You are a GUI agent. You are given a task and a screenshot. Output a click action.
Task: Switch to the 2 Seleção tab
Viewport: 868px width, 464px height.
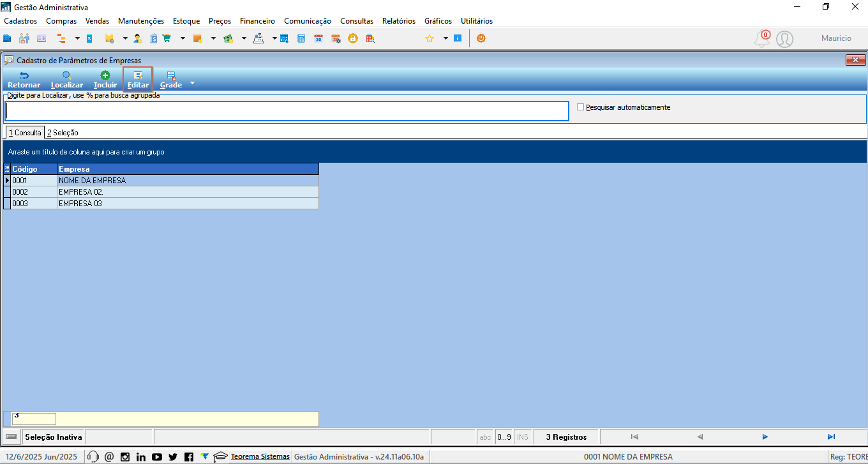[63, 133]
